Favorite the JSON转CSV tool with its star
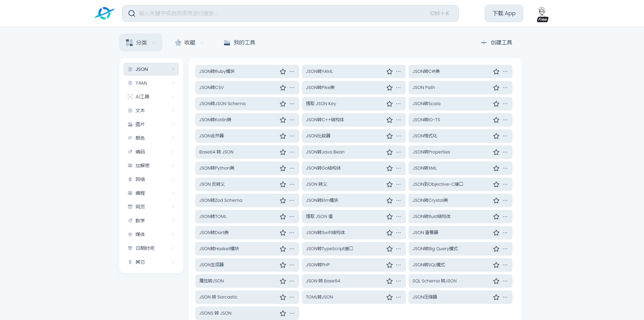The image size is (644, 320). click(283, 88)
